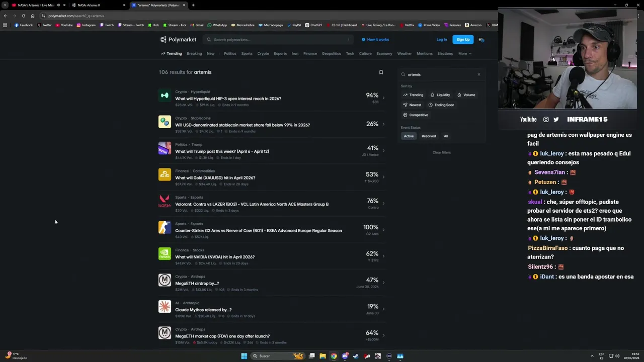The image size is (644, 362).
Task: Sort results by Trending
Action: 413,95
